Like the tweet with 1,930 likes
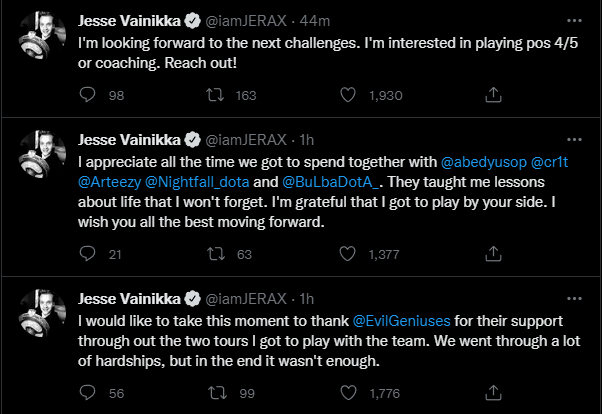602x414 pixels. pos(349,94)
